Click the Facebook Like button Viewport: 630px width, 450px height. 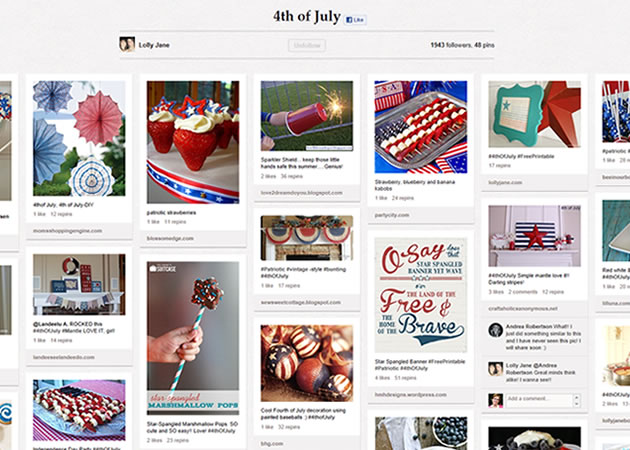click(x=355, y=20)
